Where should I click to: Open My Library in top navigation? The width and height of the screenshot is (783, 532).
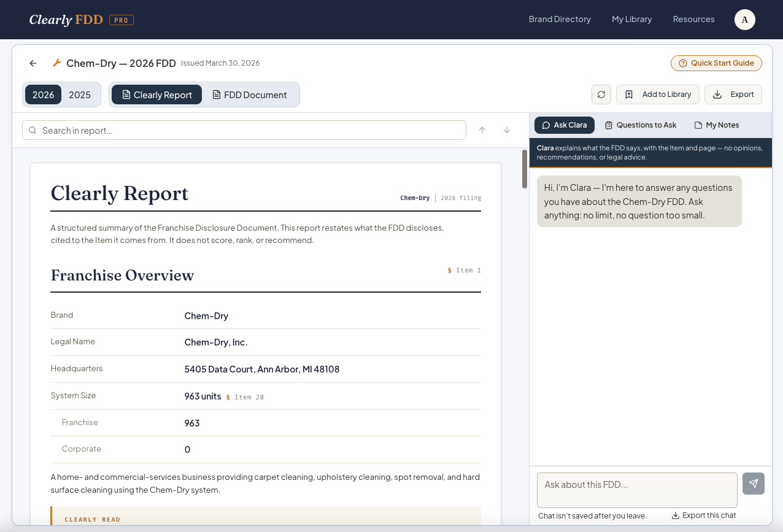pyautogui.click(x=632, y=20)
